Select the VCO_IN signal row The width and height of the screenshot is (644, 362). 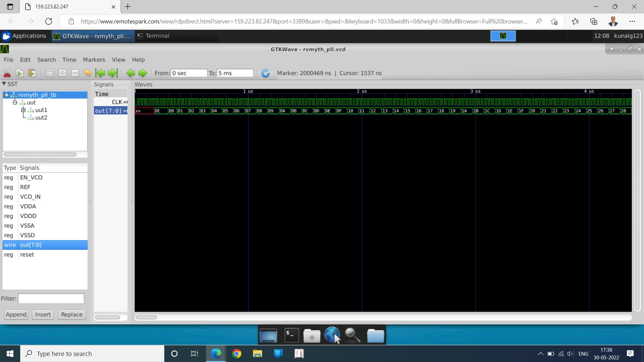[30, 197]
